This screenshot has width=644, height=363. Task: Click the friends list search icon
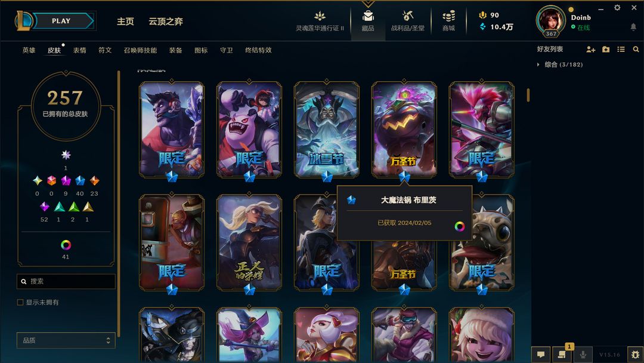click(x=636, y=50)
